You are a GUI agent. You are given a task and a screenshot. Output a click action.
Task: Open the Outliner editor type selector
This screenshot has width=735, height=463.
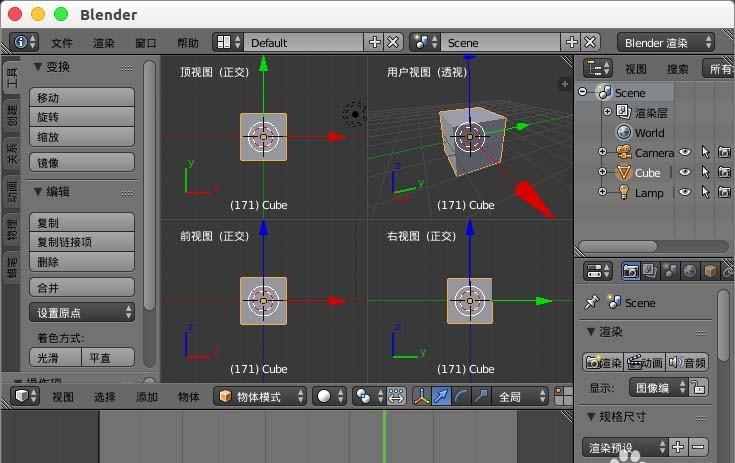coord(598,69)
